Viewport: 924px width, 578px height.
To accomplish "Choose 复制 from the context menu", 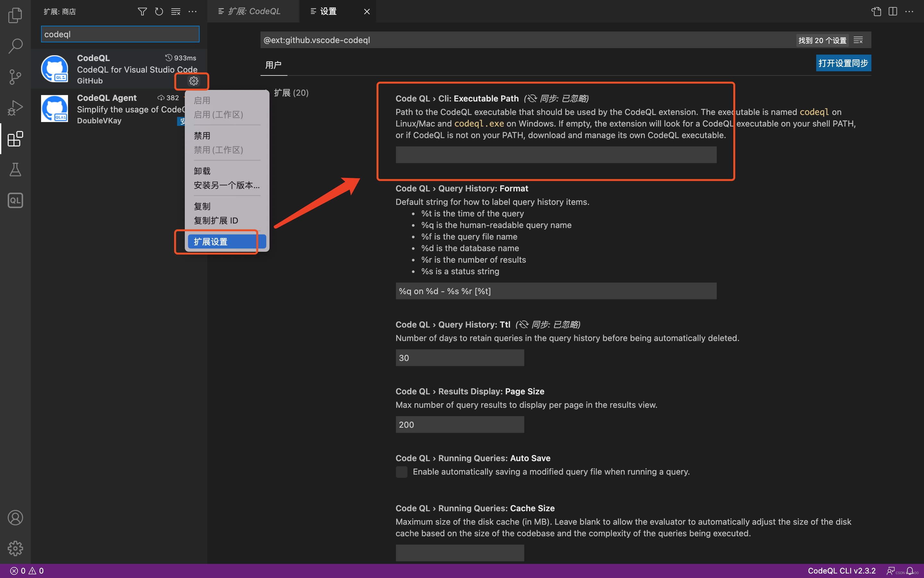I will (202, 206).
